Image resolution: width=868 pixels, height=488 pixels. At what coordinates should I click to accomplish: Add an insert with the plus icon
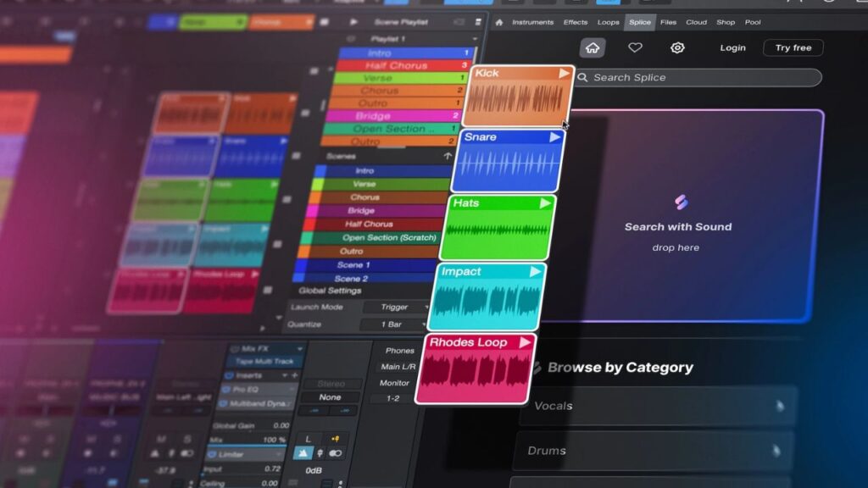pyautogui.click(x=294, y=375)
